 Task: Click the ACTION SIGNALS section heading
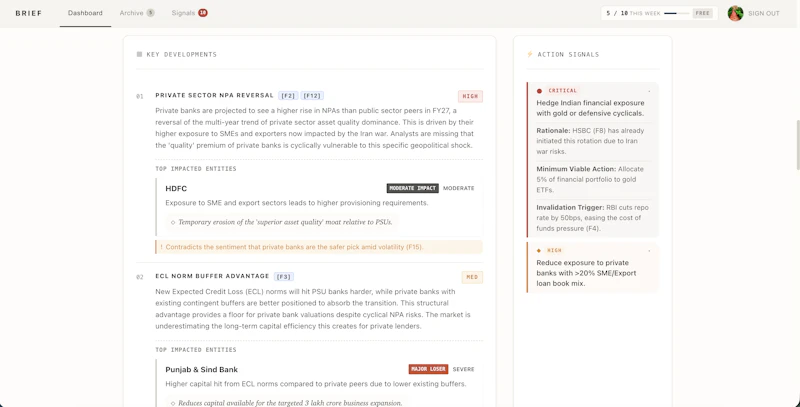pos(568,54)
